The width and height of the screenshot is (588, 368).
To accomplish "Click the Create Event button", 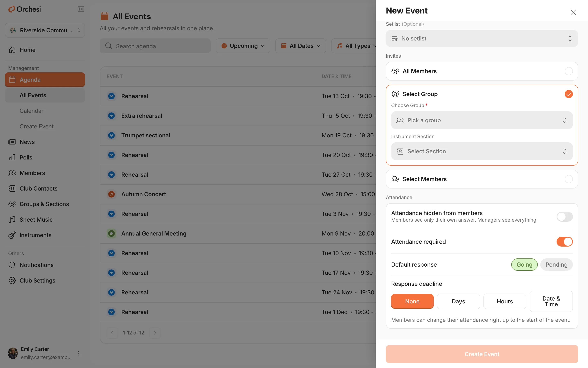I will [x=482, y=354].
